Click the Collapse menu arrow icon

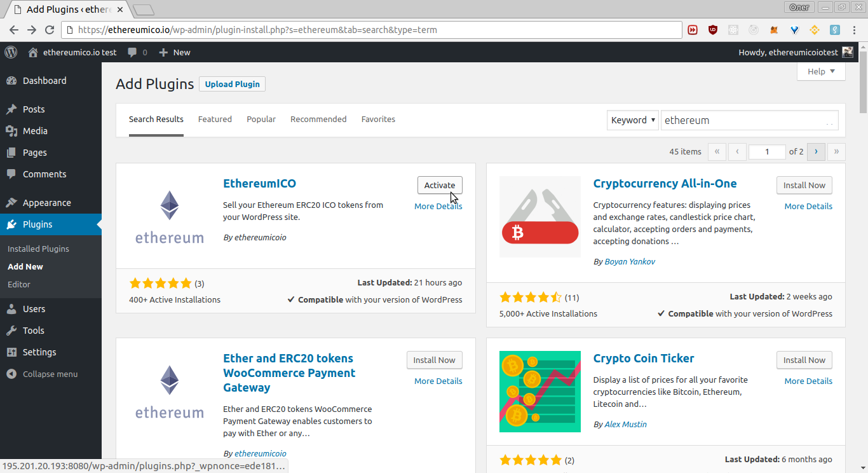click(x=11, y=374)
